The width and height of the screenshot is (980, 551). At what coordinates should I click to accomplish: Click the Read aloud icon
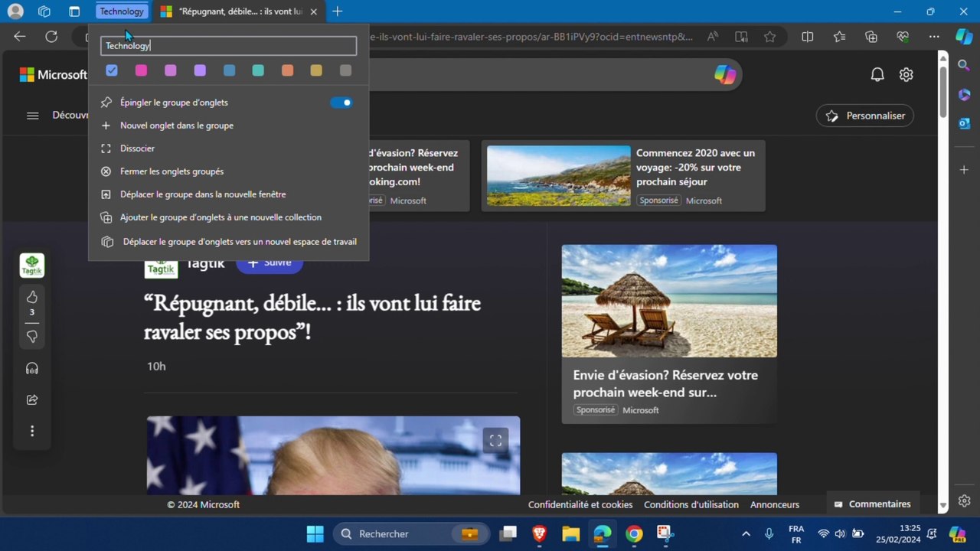tap(713, 36)
